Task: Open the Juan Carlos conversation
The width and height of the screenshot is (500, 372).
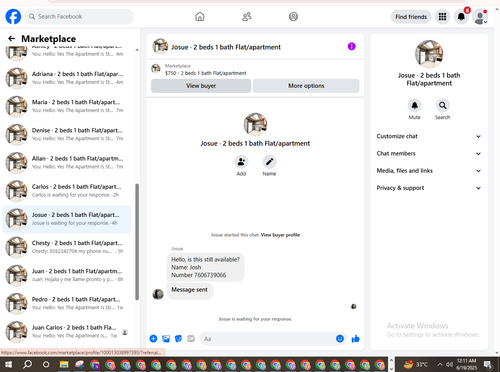Action: [x=67, y=331]
